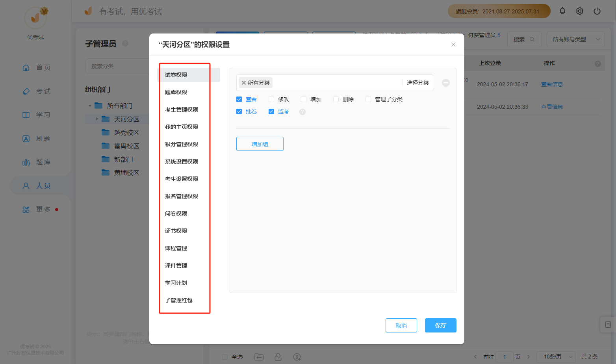Remove the 所有分类 tag
The image size is (616, 364).
pyautogui.click(x=244, y=83)
